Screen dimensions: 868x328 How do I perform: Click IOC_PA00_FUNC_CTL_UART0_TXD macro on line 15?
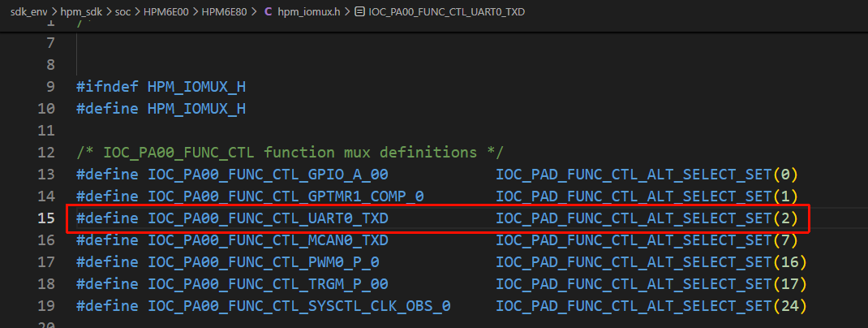click(268, 218)
